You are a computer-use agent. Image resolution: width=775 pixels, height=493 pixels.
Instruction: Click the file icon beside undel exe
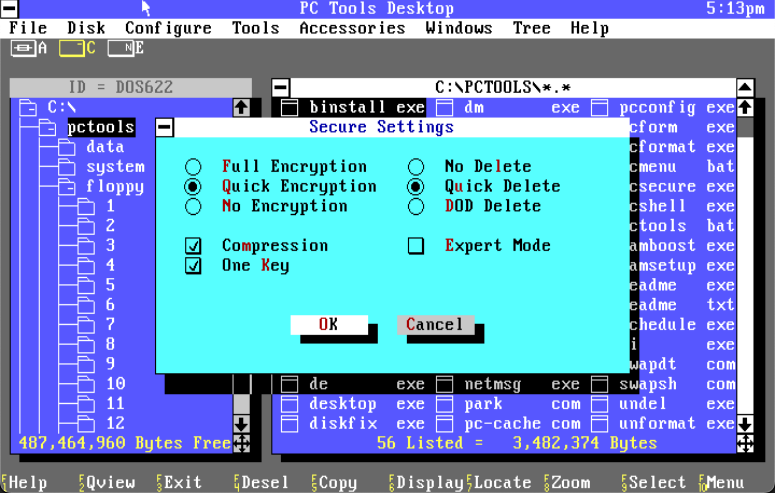pos(600,404)
